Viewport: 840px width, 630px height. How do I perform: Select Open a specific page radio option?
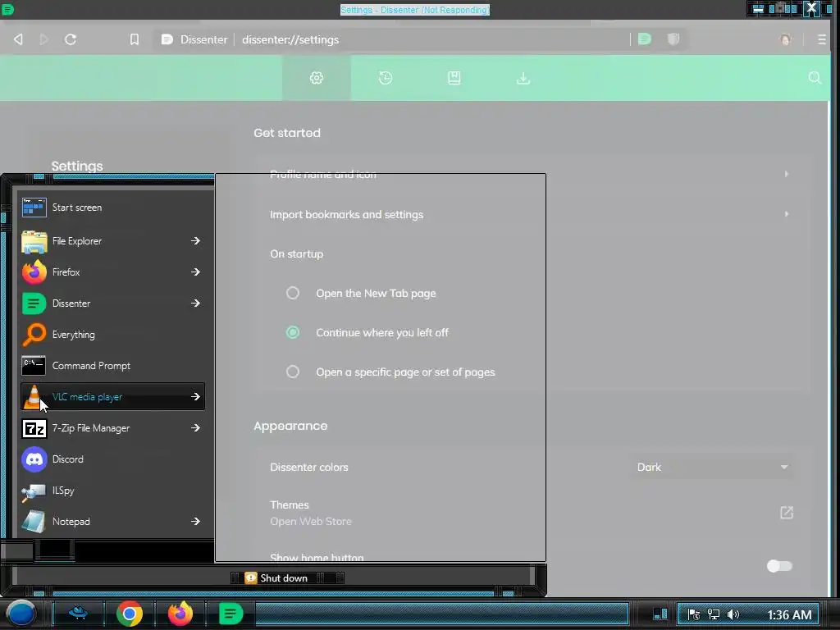click(293, 372)
